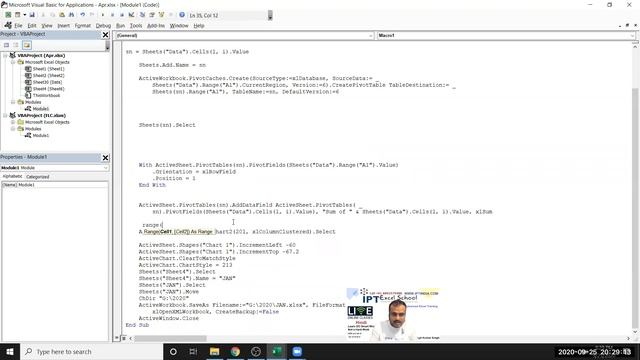Open the Macro1 procedure dropdown

click(632, 36)
